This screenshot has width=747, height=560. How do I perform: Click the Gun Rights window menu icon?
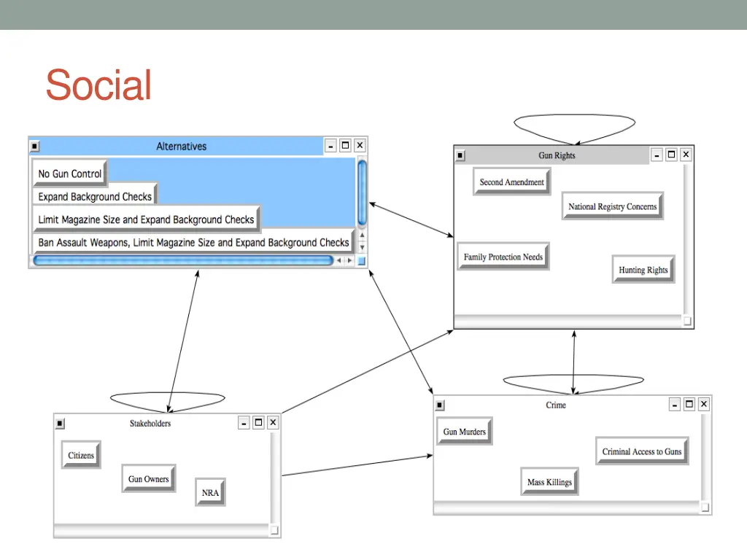(460, 155)
